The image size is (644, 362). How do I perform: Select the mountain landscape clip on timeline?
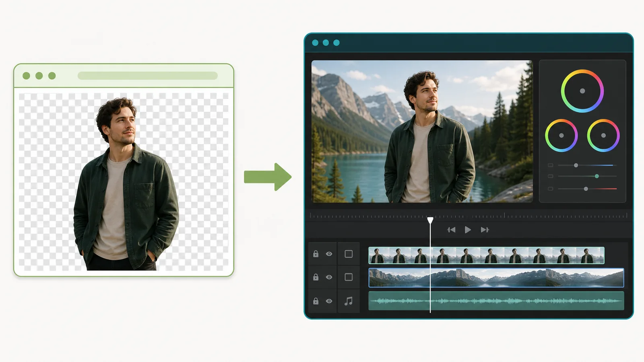pyautogui.click(x=496, y=278)
